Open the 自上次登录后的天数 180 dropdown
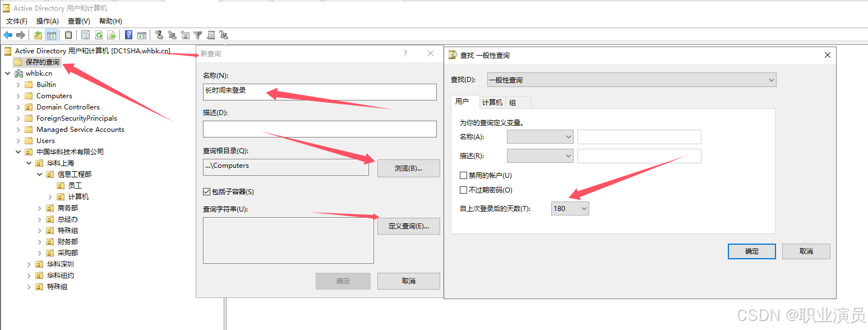This screenshot has width=868, height=330. tap(570, 209)
